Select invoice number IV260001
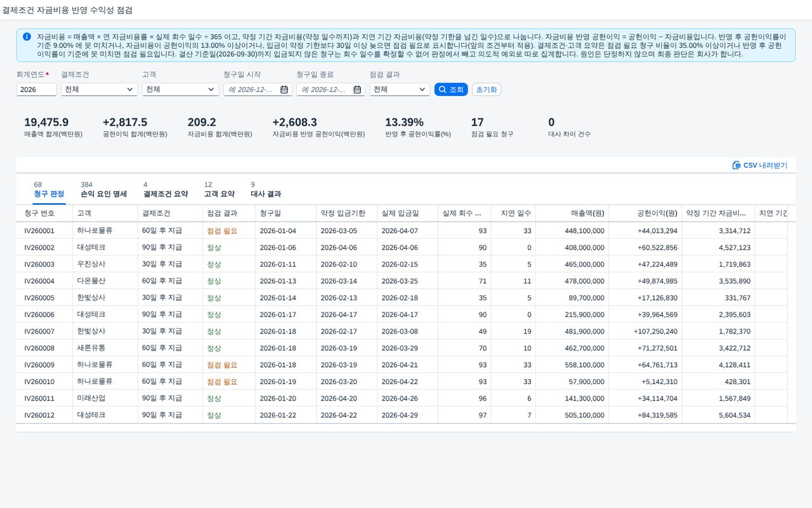812x508 pixels. [39, 231]
